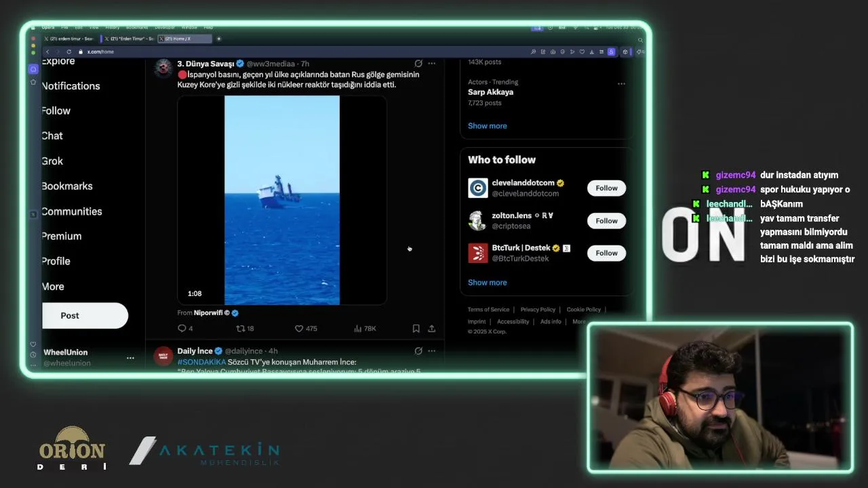Open Chat in the sidebar

pos(52,136)
